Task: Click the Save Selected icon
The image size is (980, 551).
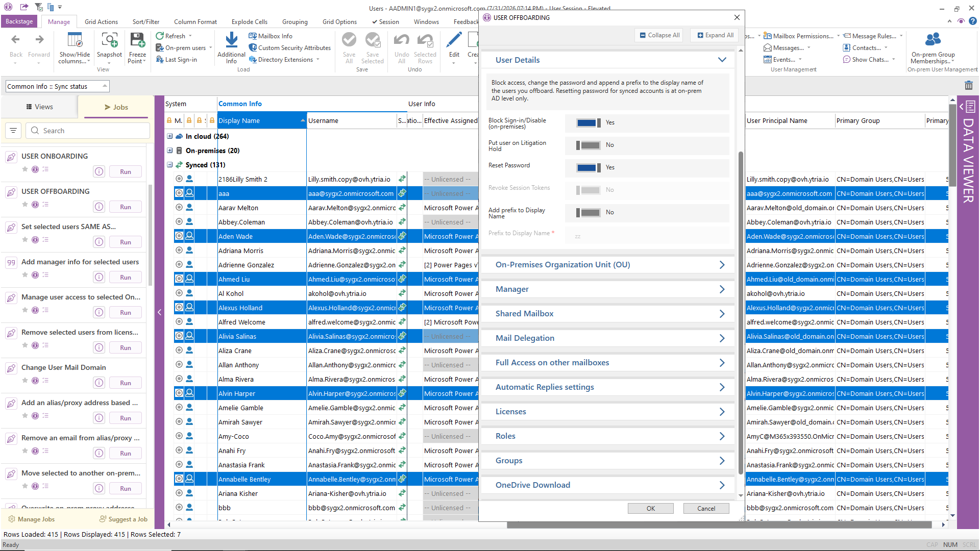Action: [x=373, y=40]
